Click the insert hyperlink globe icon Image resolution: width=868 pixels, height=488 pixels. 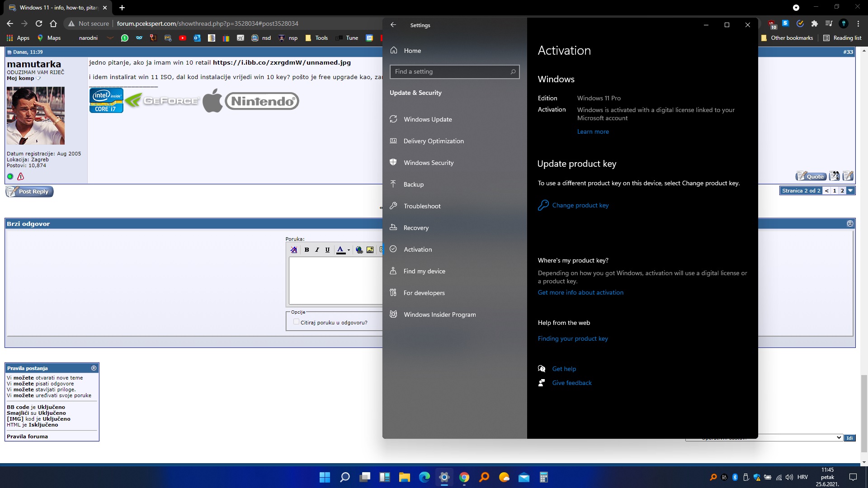point(359,250)
